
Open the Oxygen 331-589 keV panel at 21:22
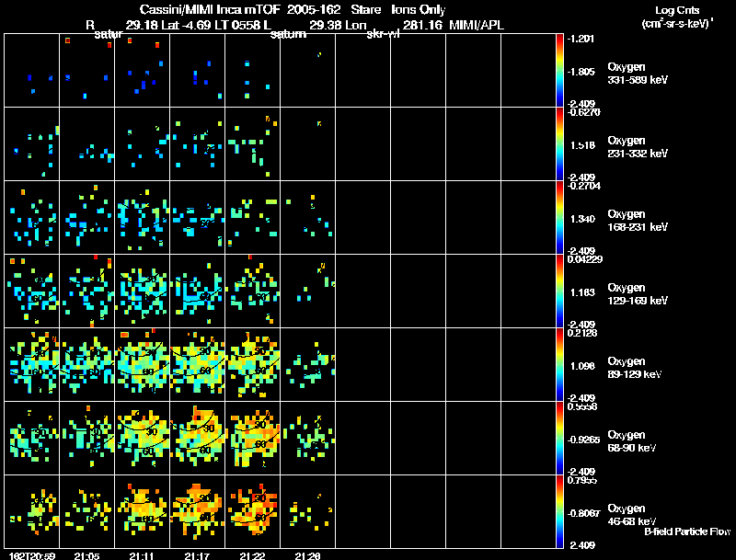click(252, 71)
